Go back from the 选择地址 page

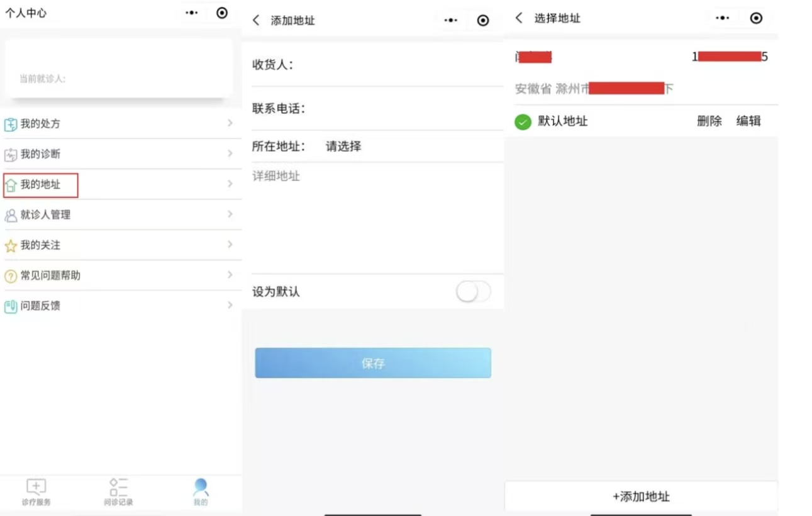pos(519,18)
